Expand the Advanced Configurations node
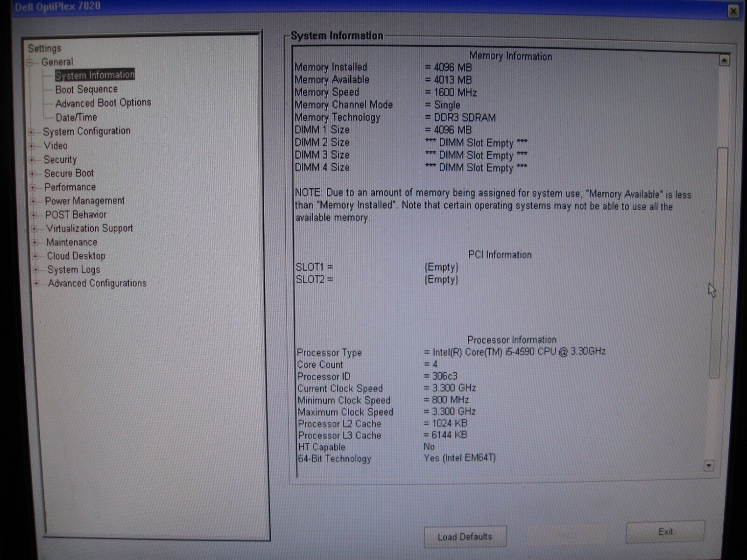Image resolution: width=747 pixels, height=560 pixels. coord(36,283)
